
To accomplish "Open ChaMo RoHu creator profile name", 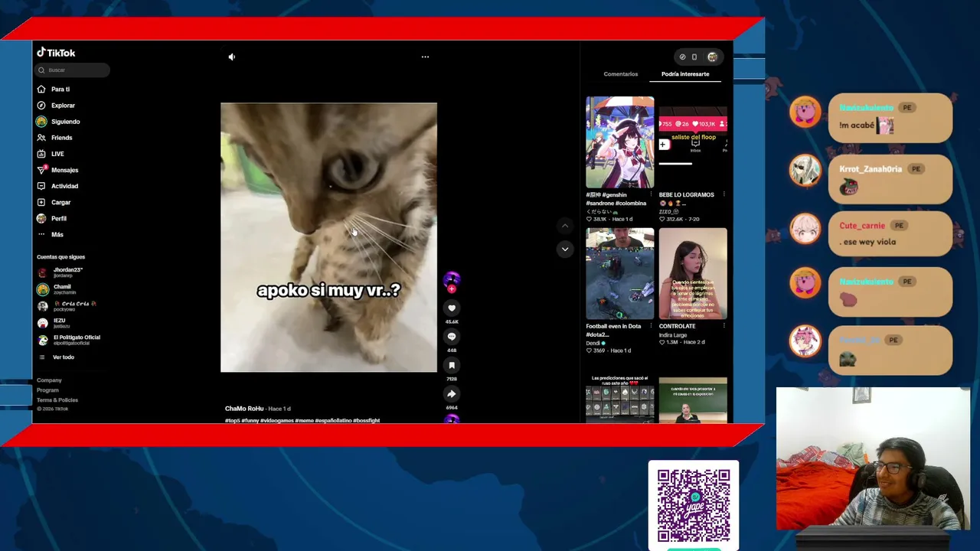I will pos(244,409).
